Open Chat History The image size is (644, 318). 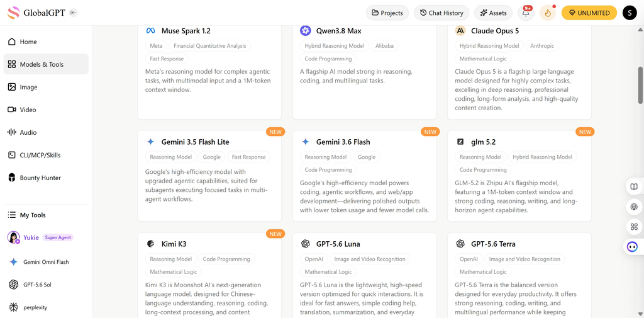click(x=441, y=13)
